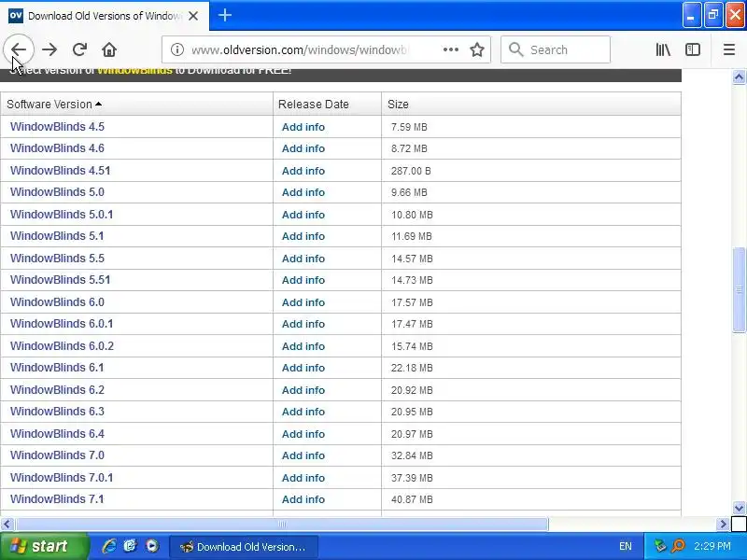
Task: Open WindowBlinds 6.4 link
Action: pos(57,433)
